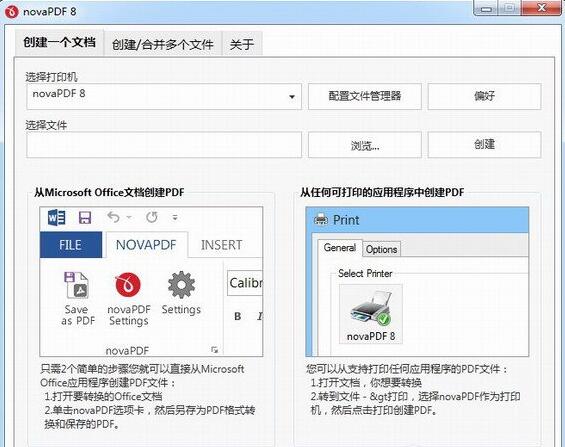This screenshot has height=447, width=565.
Task: Click the bold B formatting icon
Action: [x=237, y=316]
